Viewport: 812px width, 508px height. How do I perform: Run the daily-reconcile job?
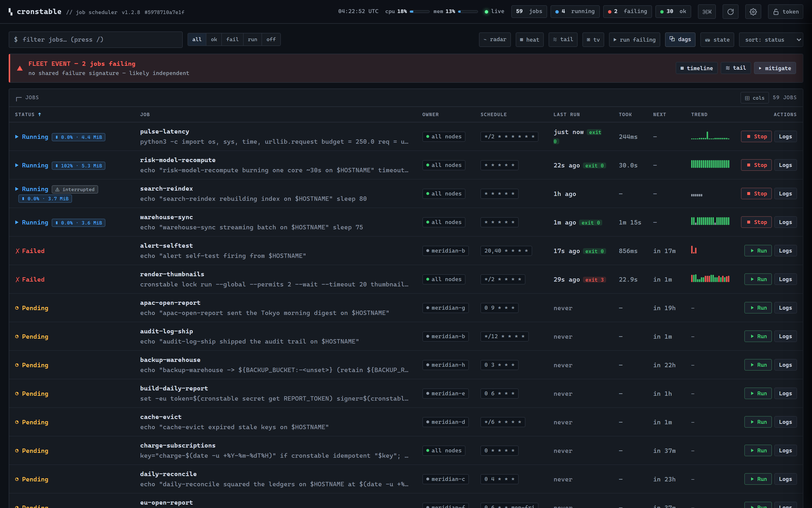point(758,479)
